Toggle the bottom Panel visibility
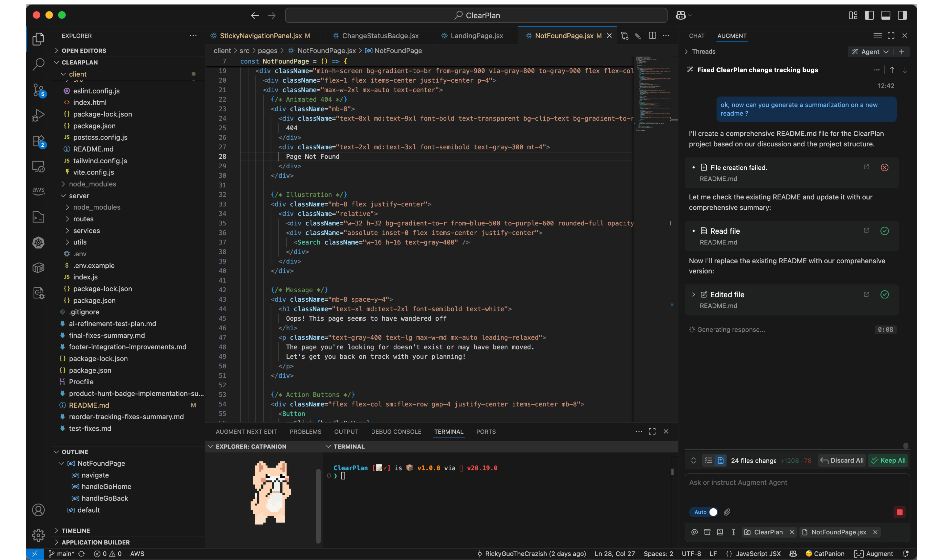The height and width of the screenshot is (560, 936). (x=886, y=15)
